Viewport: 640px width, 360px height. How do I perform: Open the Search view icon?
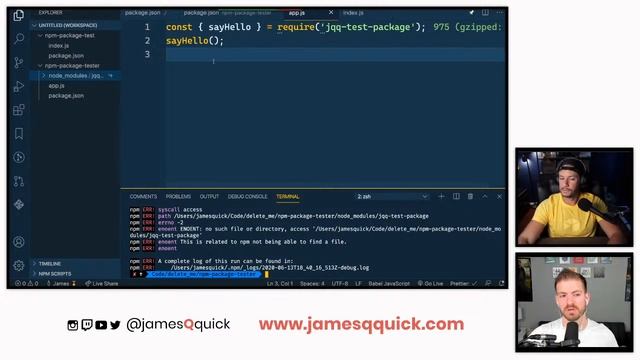18,39
